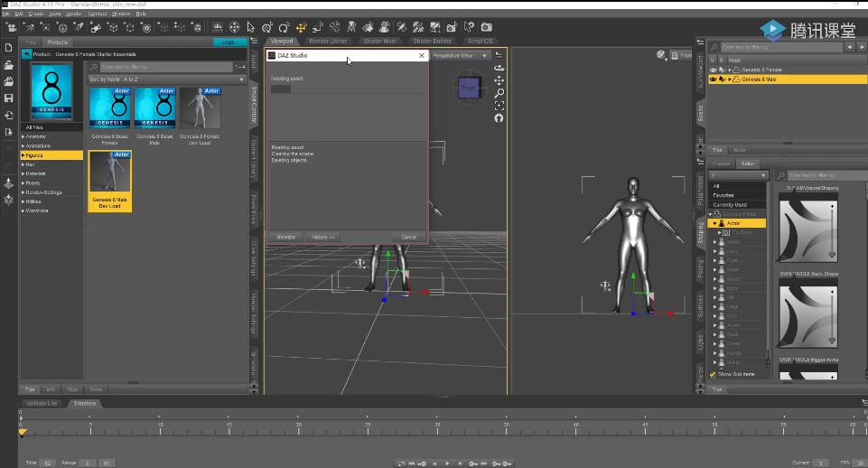Select the Rotate tool in toolbar

pyautogui.click(x=285, y=27)
